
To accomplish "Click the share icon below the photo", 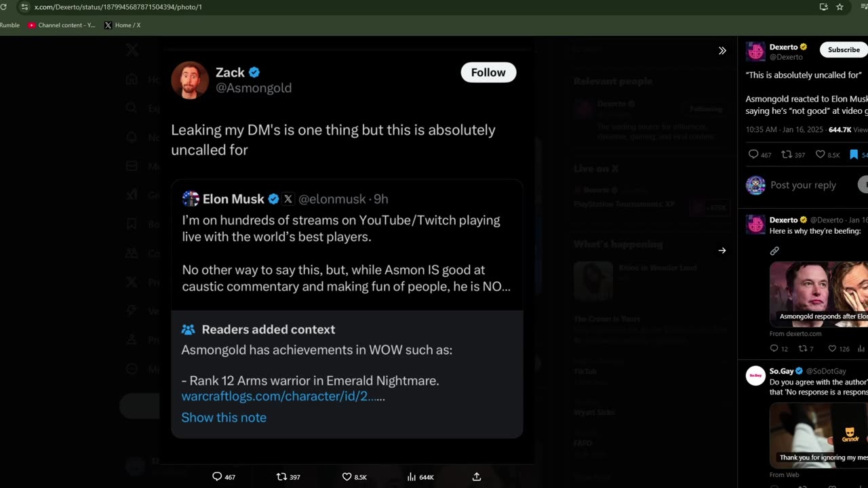I will pyautogui.click(x=477, y=476).
